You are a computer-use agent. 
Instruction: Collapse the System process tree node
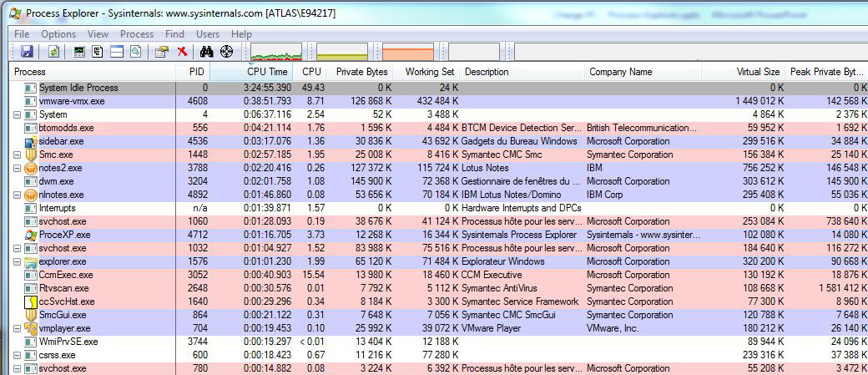click(18, 114)
